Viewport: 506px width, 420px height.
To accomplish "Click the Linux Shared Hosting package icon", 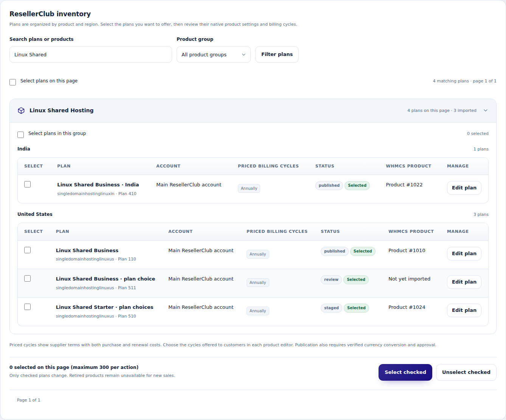I will coord(21,110).
